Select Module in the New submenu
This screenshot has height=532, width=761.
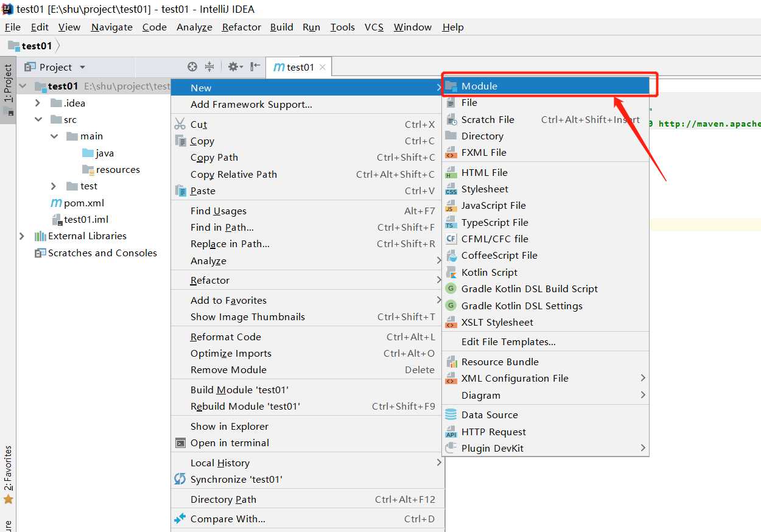tap(545, 86)
